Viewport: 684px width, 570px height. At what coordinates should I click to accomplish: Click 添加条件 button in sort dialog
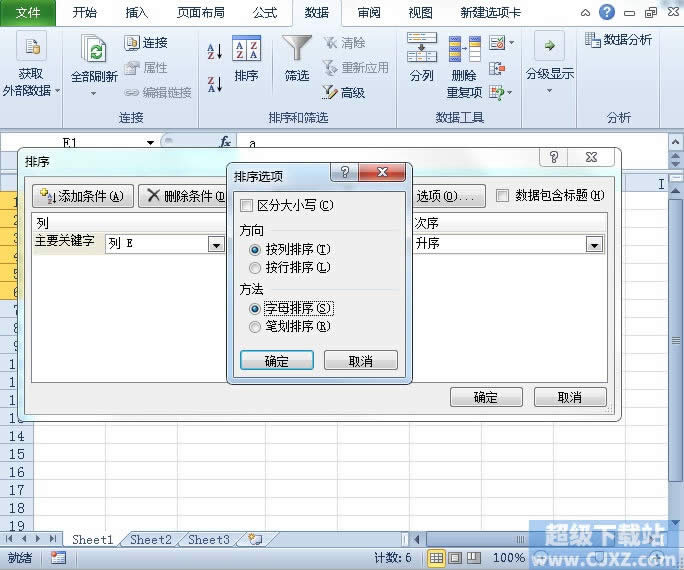click(82, 196)
